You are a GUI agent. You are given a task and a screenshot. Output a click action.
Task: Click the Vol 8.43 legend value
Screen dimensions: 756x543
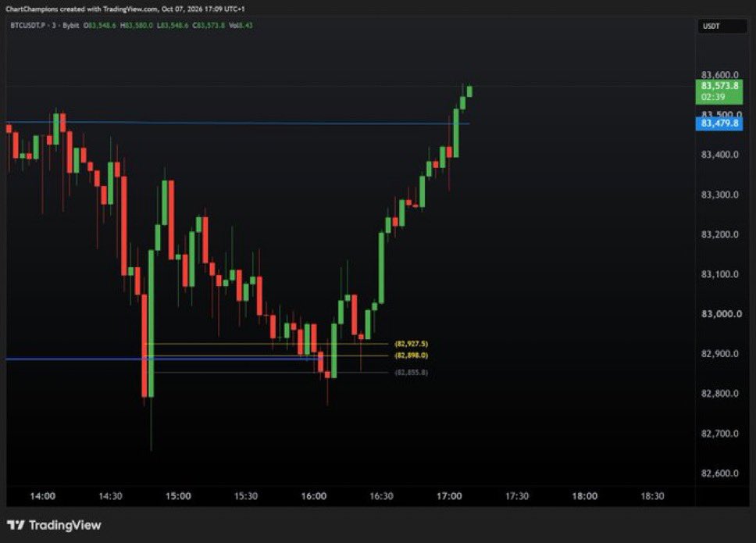click(241, 25)
